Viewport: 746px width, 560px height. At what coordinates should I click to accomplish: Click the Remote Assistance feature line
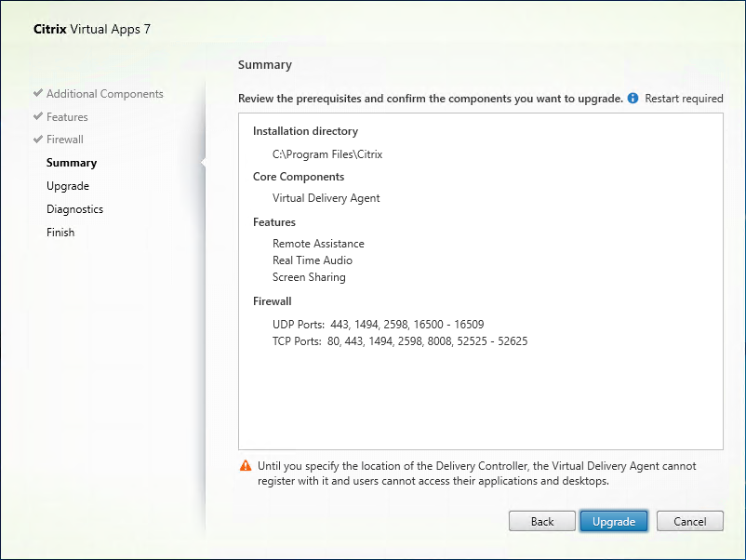(x=318, y=244)
